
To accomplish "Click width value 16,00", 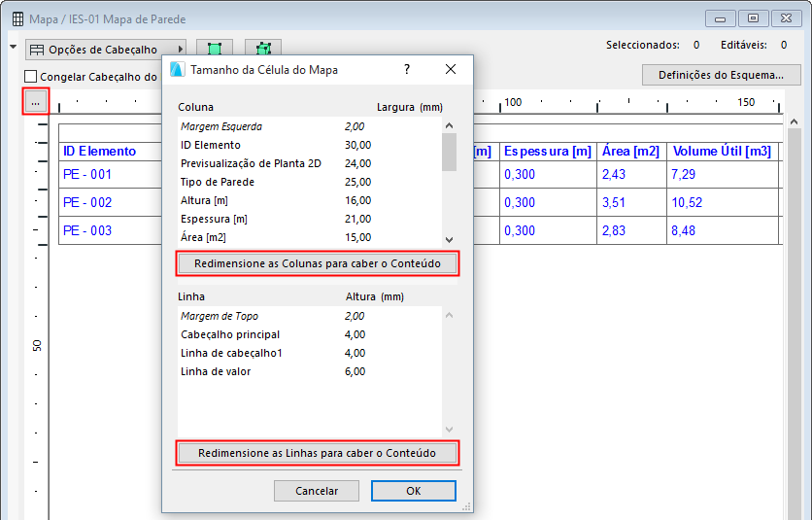I will pos(357,200).
